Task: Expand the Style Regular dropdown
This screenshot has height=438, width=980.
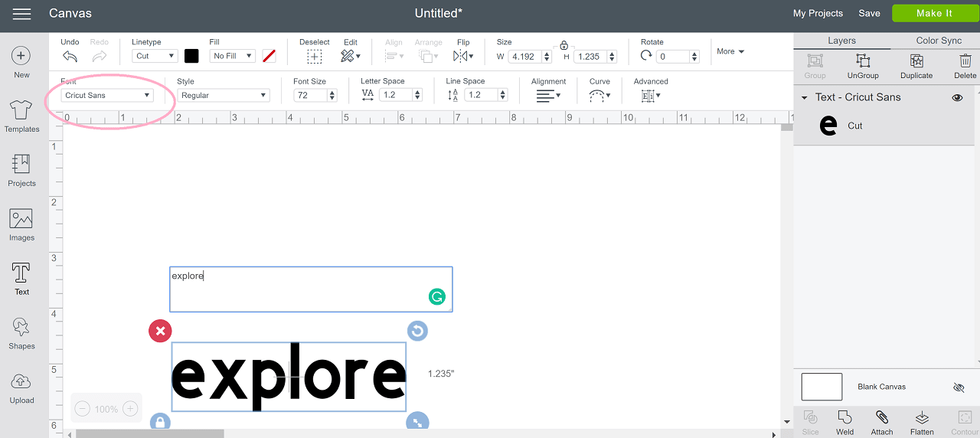Action: pos(223,96)
